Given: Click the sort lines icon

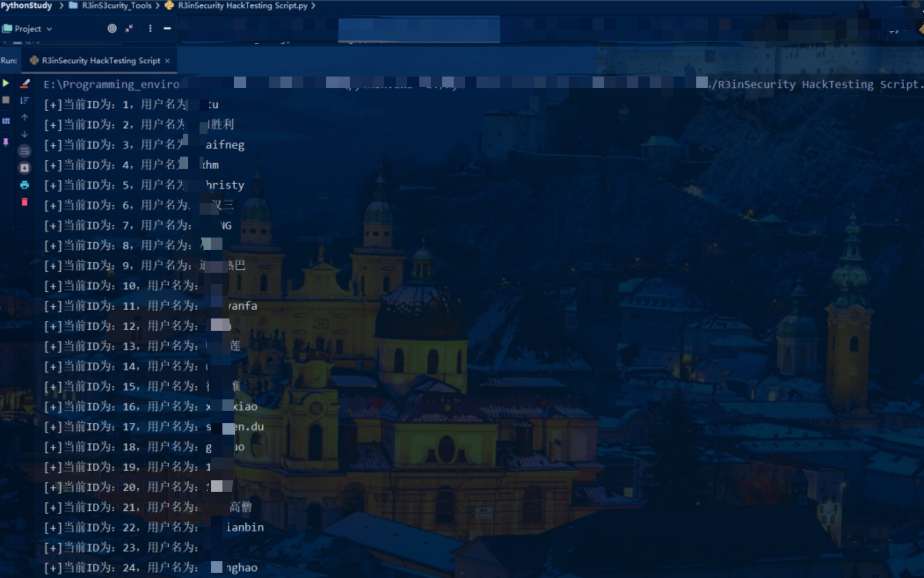Looking at the screenshot, I should pyautogui.click(x=25, y=101).
